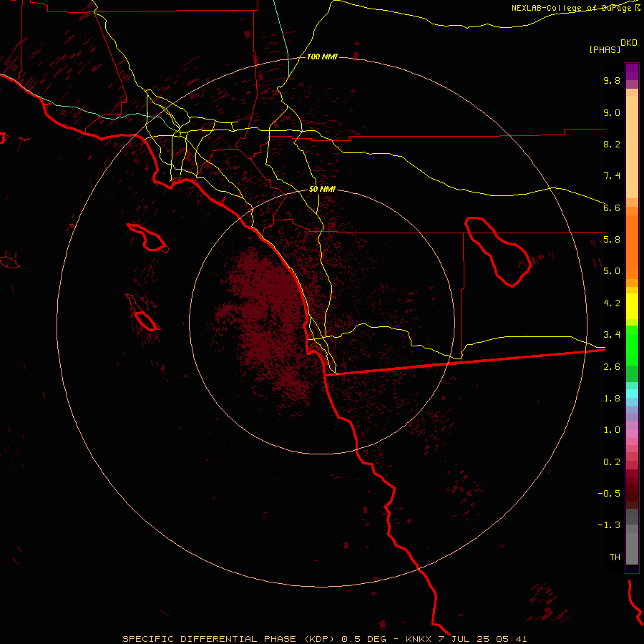Click the SPECIFIC DIFFERENTIAL PHASE caption text
644x644 pixels.
pyautogui.click(x=209, y=639)
